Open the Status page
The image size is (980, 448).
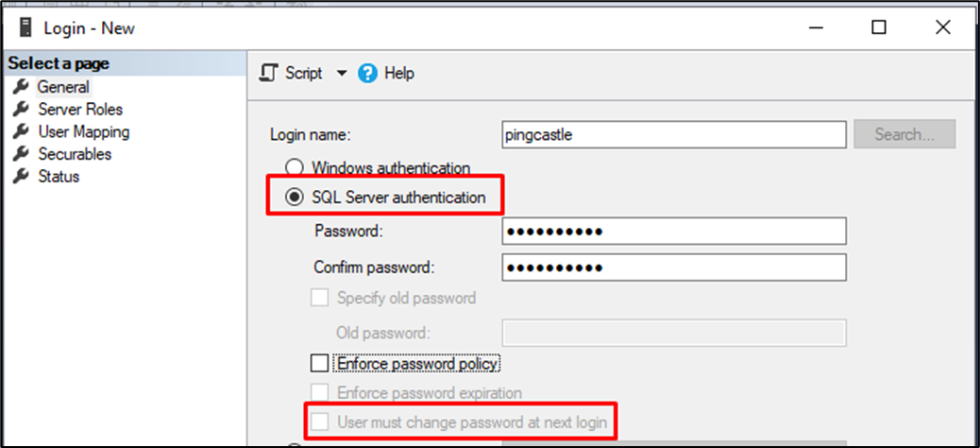59,177
